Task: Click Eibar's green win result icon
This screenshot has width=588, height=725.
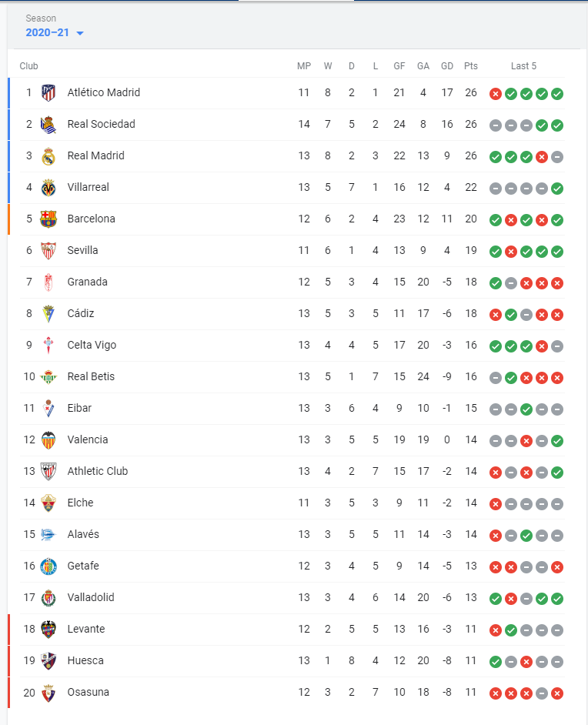Action: 526,409
